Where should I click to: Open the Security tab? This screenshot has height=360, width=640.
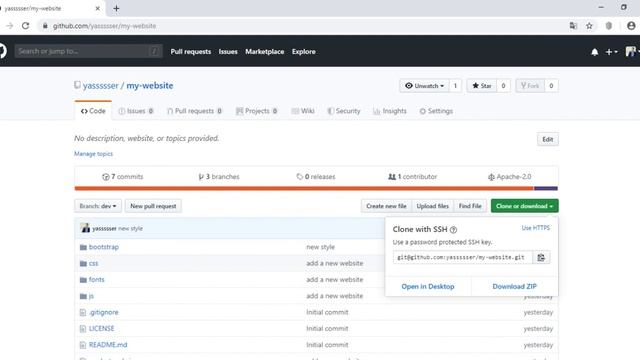(x=344, y=111)
